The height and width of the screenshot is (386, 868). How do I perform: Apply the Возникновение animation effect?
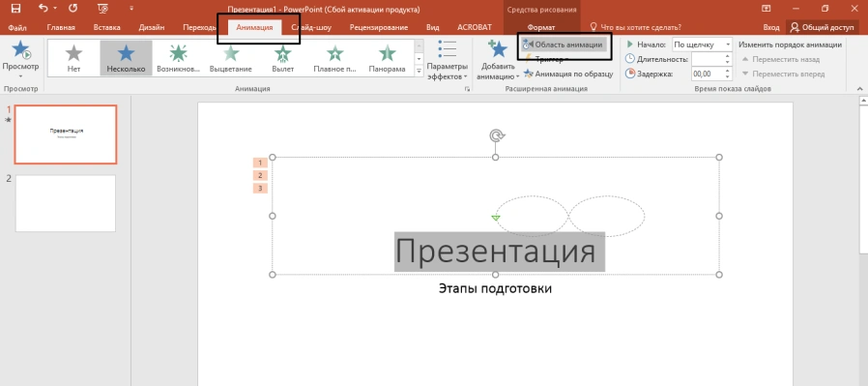coord(178,58)
